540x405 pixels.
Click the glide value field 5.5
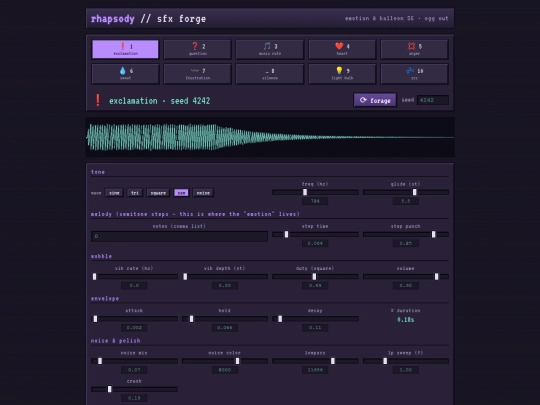click(x=406, y=201)
